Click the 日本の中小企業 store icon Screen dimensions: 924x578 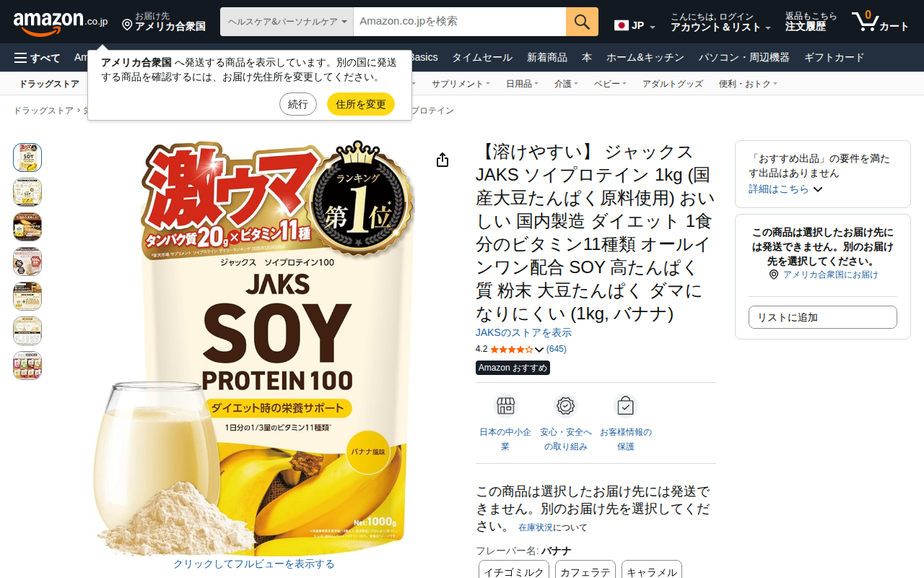pos(505,406)
